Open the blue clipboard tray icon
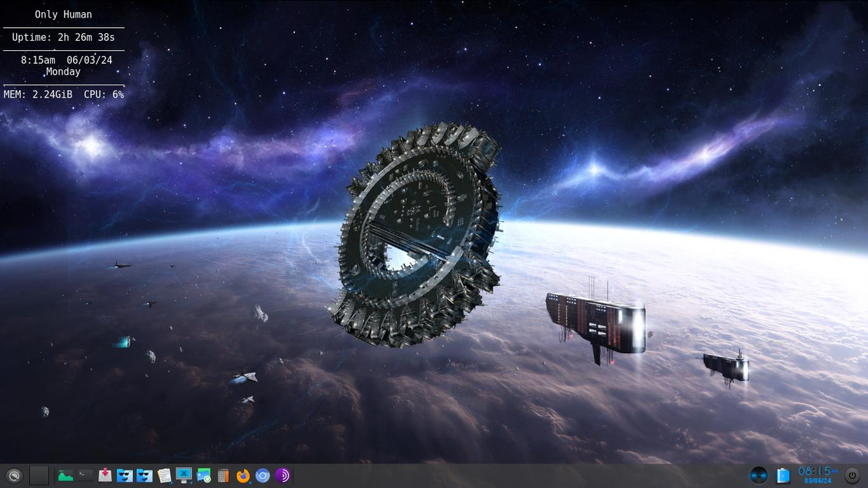Viewport: 868px width, 488px height. click(x=783, y=476)
